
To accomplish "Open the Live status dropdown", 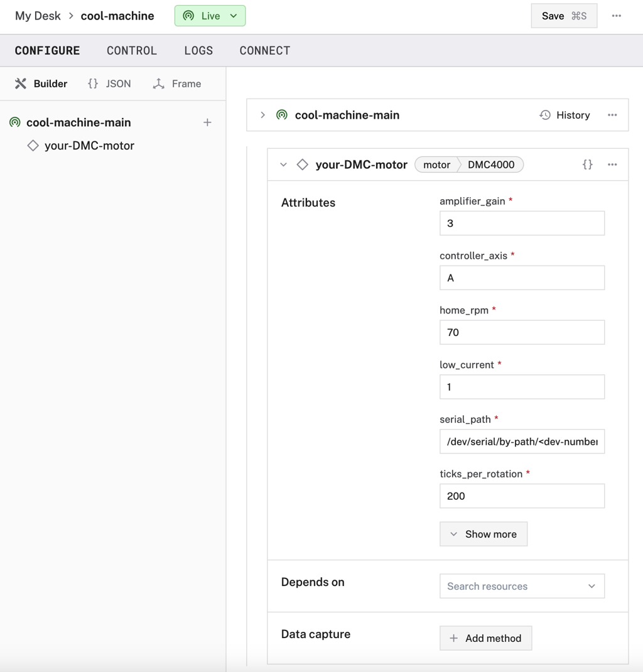I will pos(210,16).
